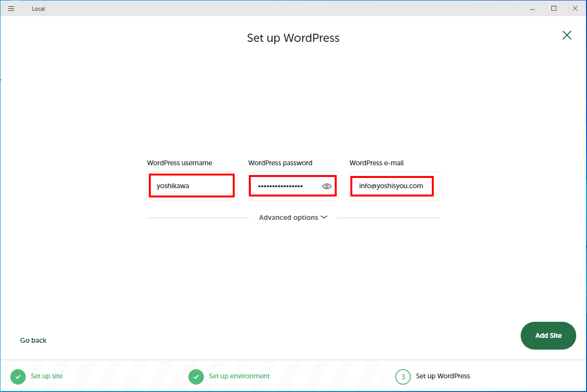Select the Set up WordPress step label

(x=443, y=376)
